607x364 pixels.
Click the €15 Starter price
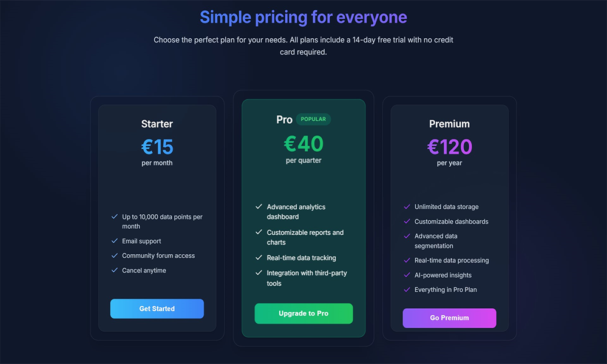click(157, 147)
